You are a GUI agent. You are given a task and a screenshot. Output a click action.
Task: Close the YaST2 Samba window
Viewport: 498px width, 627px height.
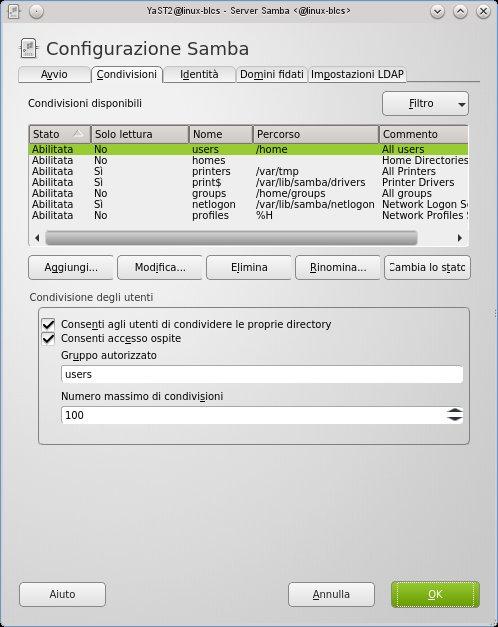483,11
